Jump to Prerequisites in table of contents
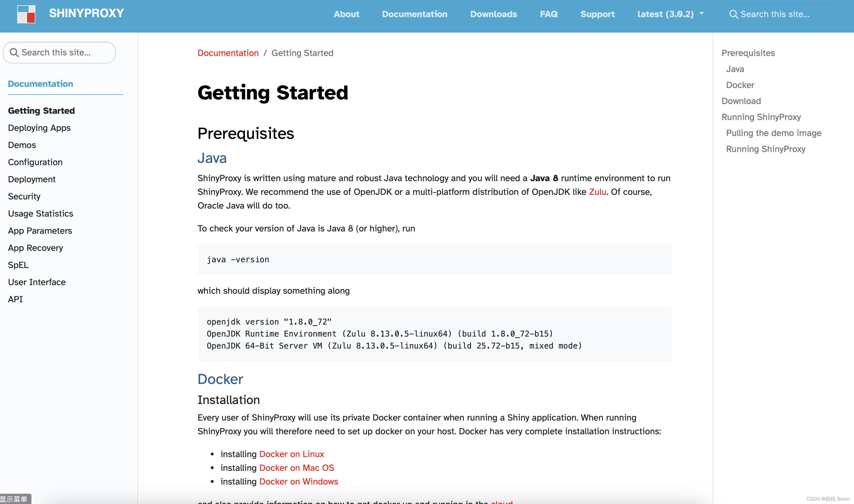Viewport: 854px width, 504px height. pyautogui.click(x=748, y=53)
